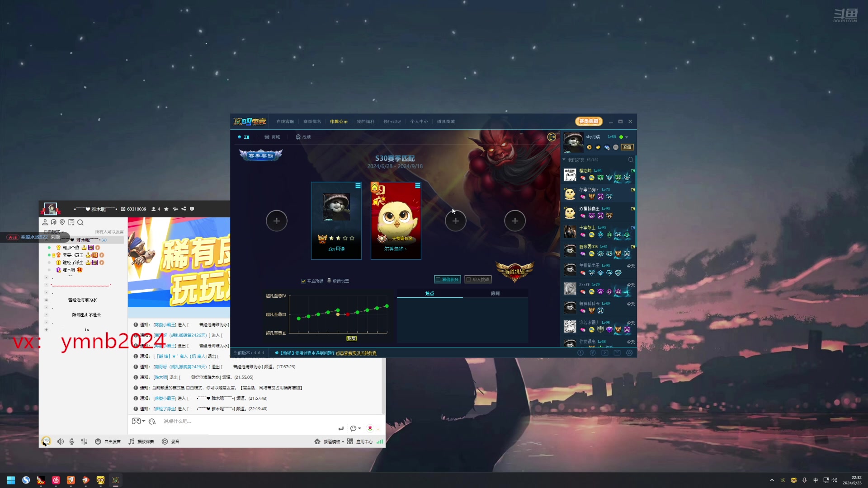The image size is (868, 488).
Task: Expand the gift panel caret beside rose
Action: [x=378, y=429]
